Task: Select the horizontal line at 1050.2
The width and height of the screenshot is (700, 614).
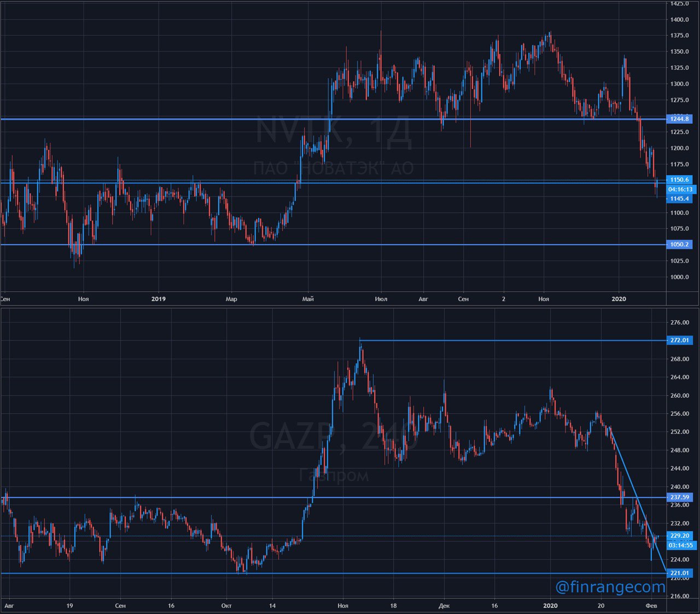Action: coord(333,245)
